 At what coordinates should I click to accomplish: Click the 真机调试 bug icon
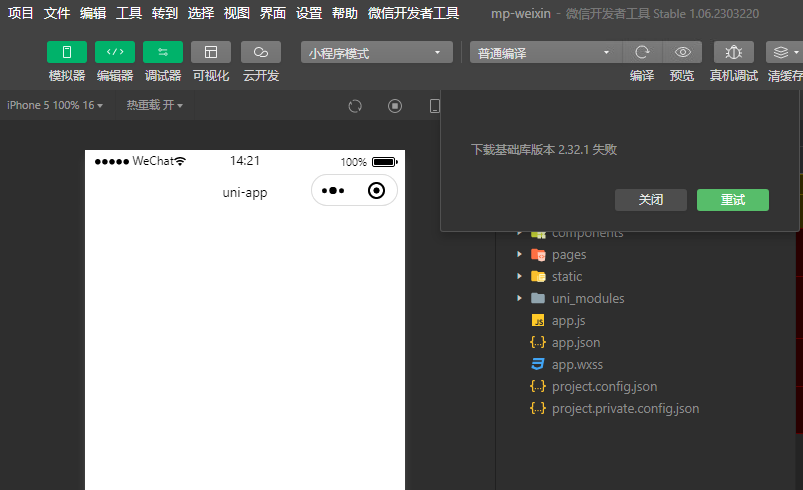pyautogui.click(x=734, y=52)
